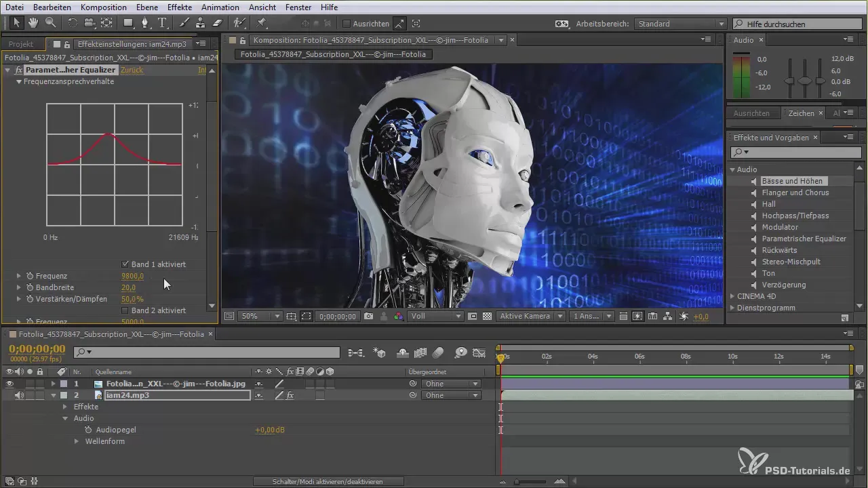868x488 pixels.
Task: Open the Graph Editor in the timeline
Action: (479, 352)
